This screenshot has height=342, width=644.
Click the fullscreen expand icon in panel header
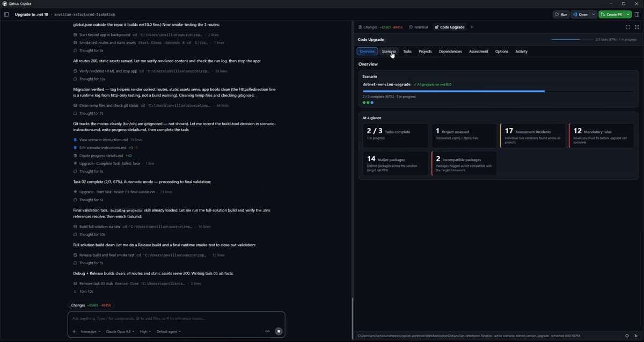pyautogui.click(x=637, y=27)
